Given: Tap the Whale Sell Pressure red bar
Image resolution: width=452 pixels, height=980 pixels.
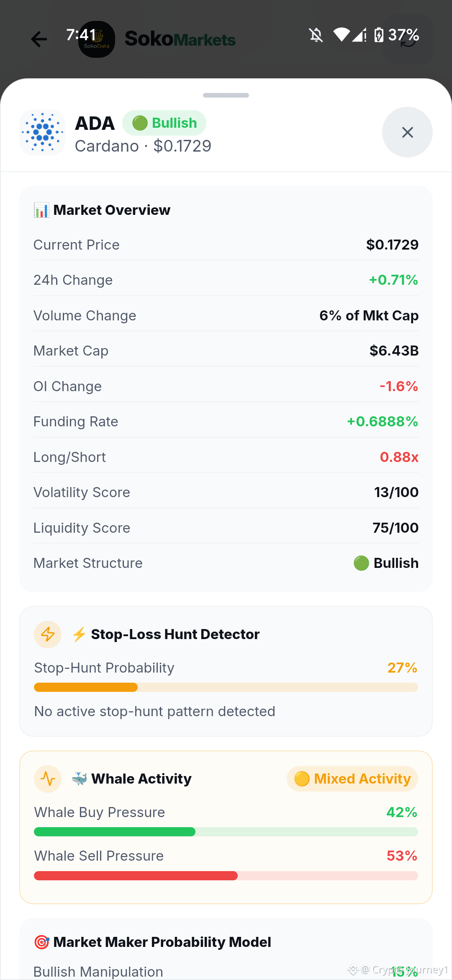Looking at the screenshot, I should (226, 876).
